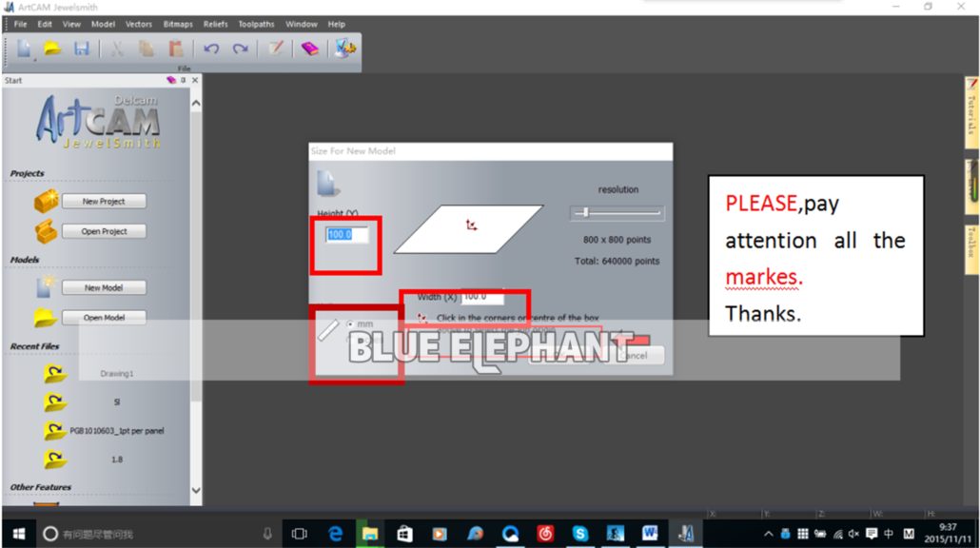Click the small arrow beside New Model icon
The height and width of the screenshot is (548, 980).
click(x=36, y=59)
